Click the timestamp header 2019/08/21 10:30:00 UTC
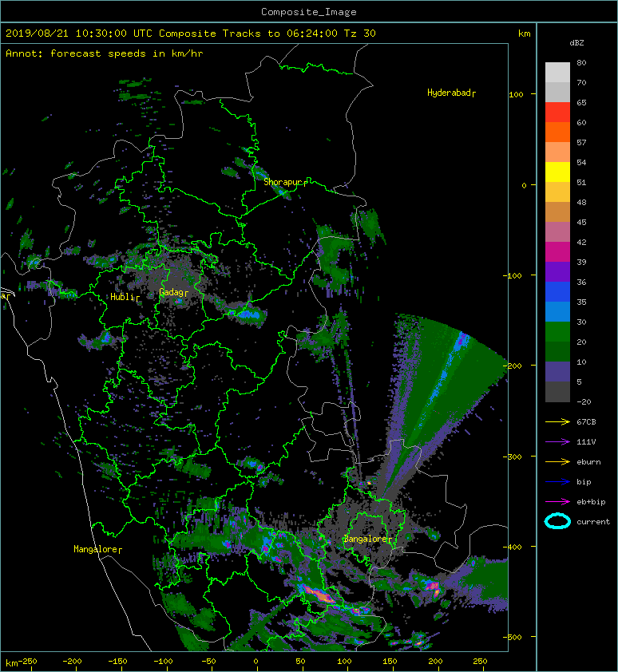 tap(78, 34)
